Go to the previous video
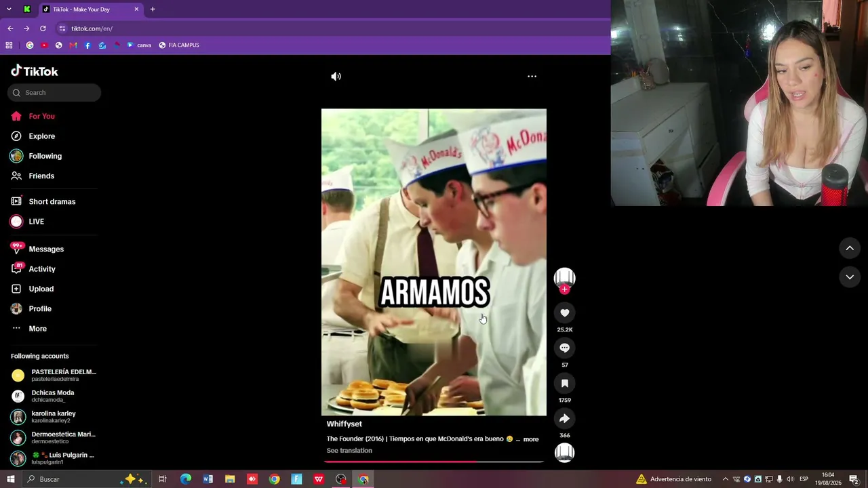The image size is (868, 488). pos(850,249)
